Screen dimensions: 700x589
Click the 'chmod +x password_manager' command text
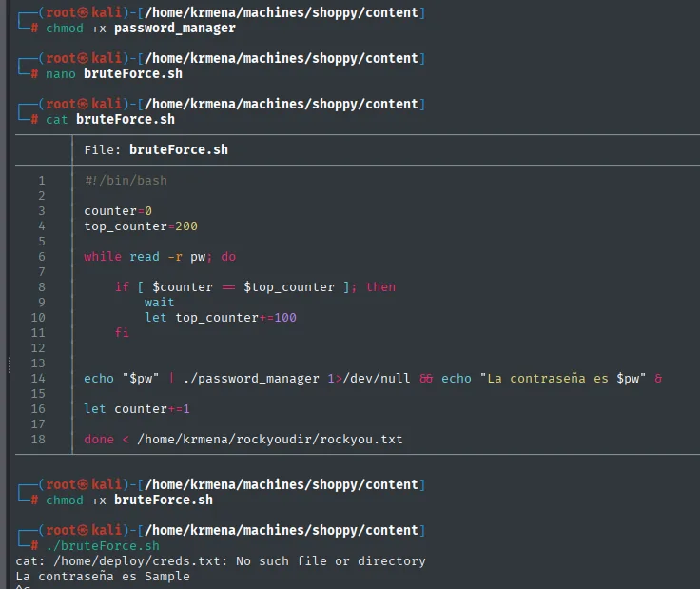141,29
